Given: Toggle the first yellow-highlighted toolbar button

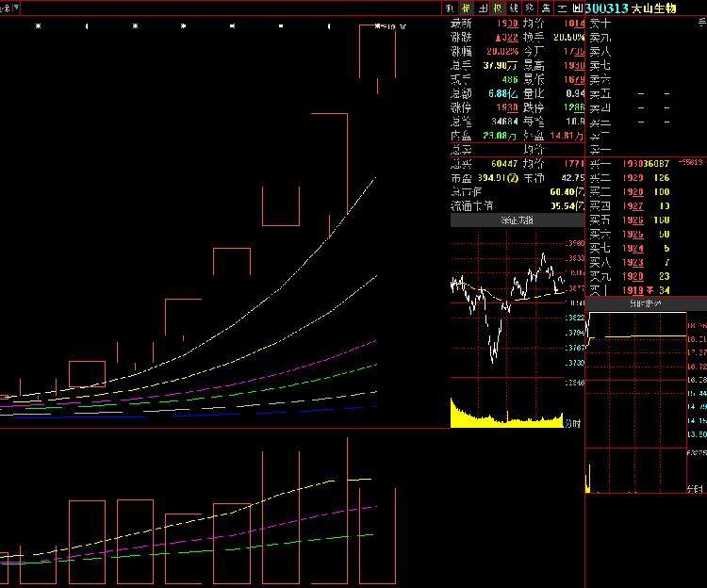Looking at the screenshot, I should (x=467, y=8).
